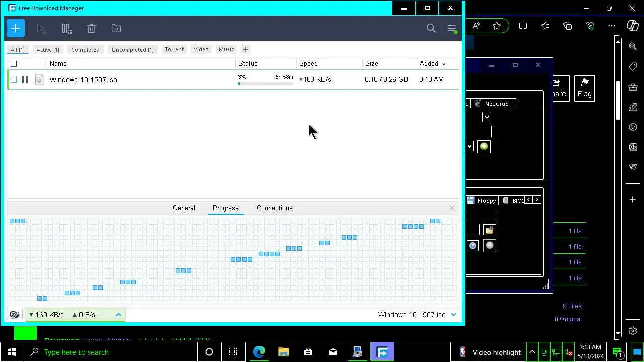This screenshot has width=644, height=362.
Task: Click the Edge Split screen icon
Action: 523,26
